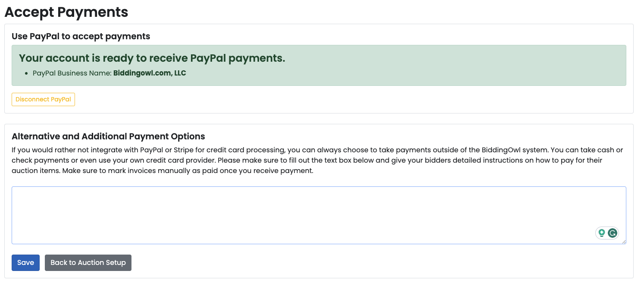
Task: Click the text box resize handle
Action: pos(624,242)
